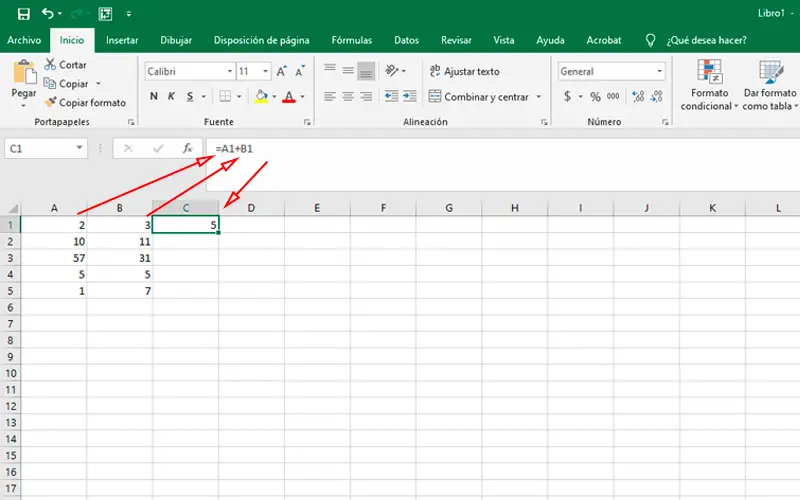Click the decrease font size icon

(x=300, y=71)
